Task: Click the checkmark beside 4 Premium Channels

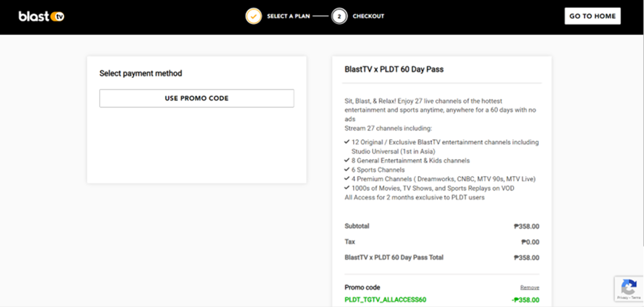Action: click(x=347, y=179)
